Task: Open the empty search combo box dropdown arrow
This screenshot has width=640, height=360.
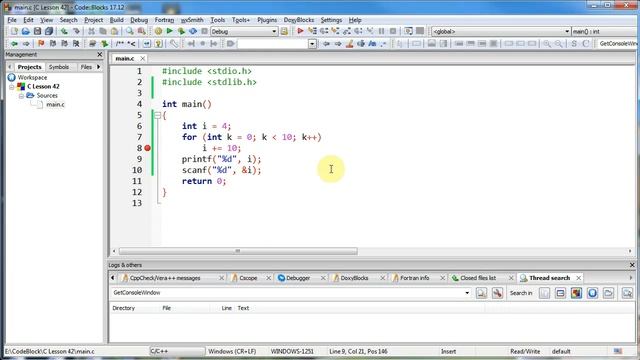Action: [312, 44]
